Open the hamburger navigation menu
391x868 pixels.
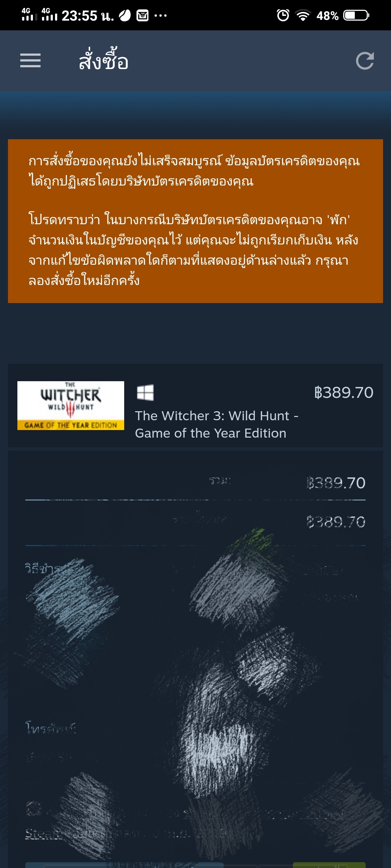pyautogui.click(x=30, y=60)
